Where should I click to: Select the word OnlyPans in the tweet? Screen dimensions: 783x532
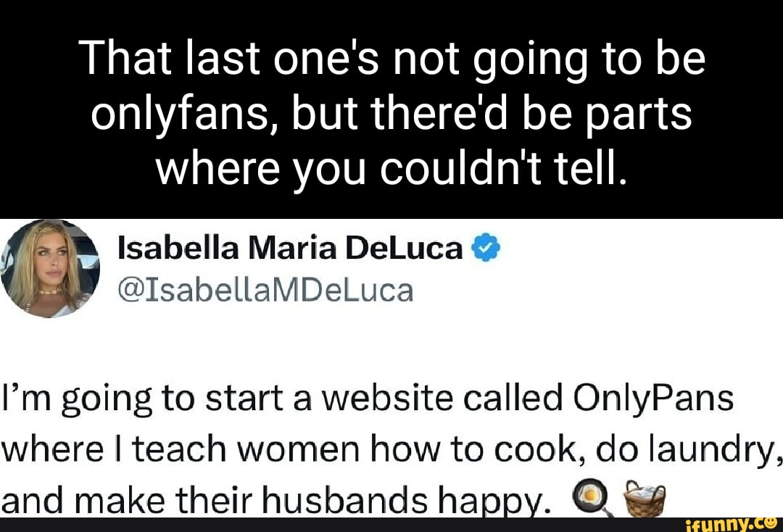652,399
